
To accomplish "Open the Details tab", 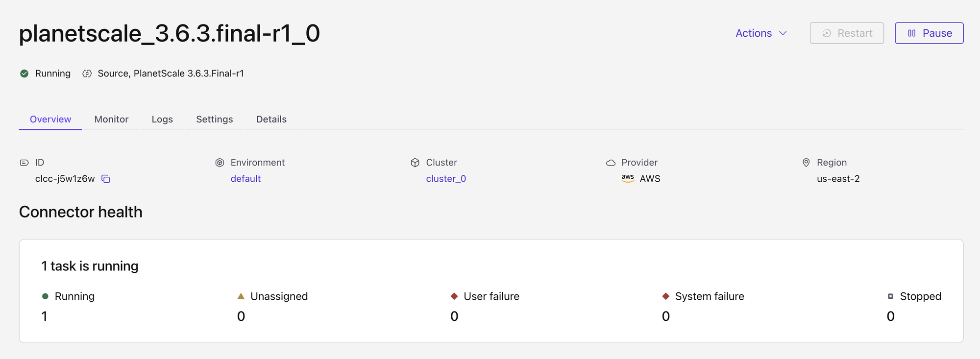I will tap(271, 120).
